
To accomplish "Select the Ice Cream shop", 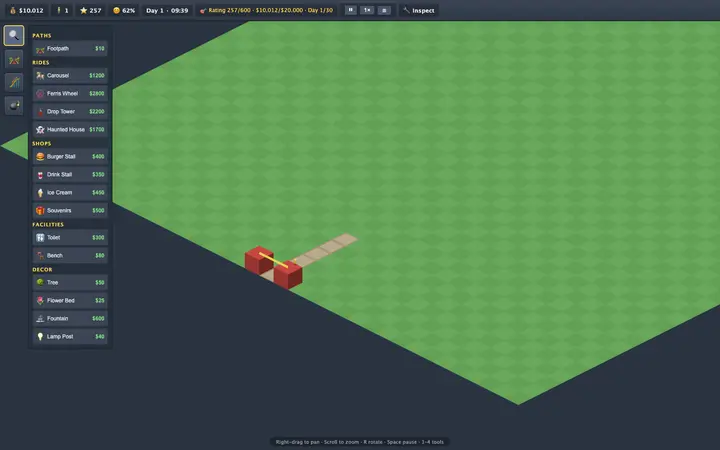I will point(70,192).
